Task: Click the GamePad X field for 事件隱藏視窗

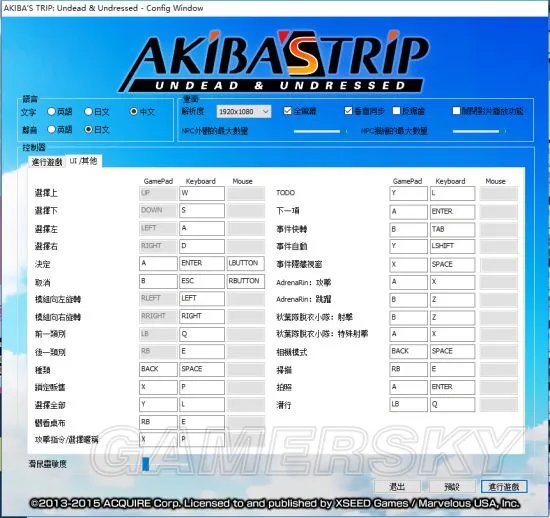Action: pos(408,265)
